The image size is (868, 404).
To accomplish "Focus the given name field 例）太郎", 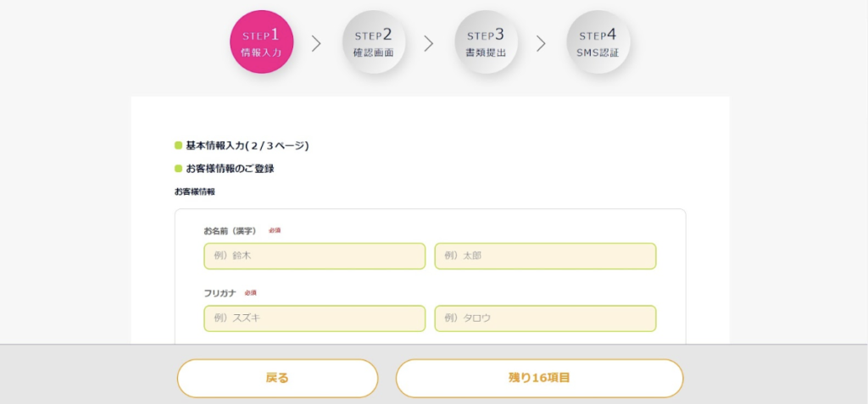I will (545, 256).
